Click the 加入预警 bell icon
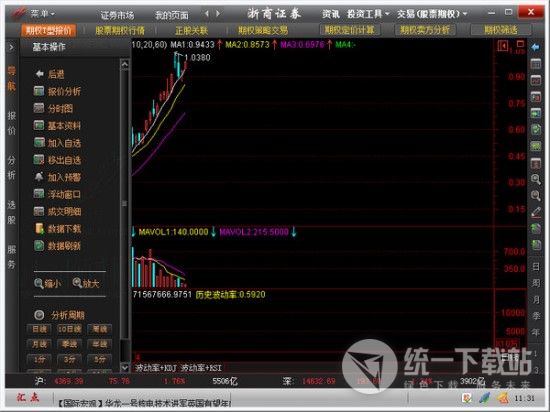550x412 pixels. pyautogui.click(x=39, y=177)
